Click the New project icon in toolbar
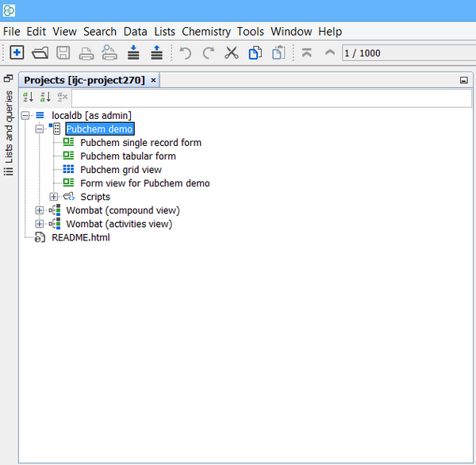Image resolution: width=476 pixels, height=465 pixels. coord(17,53)
